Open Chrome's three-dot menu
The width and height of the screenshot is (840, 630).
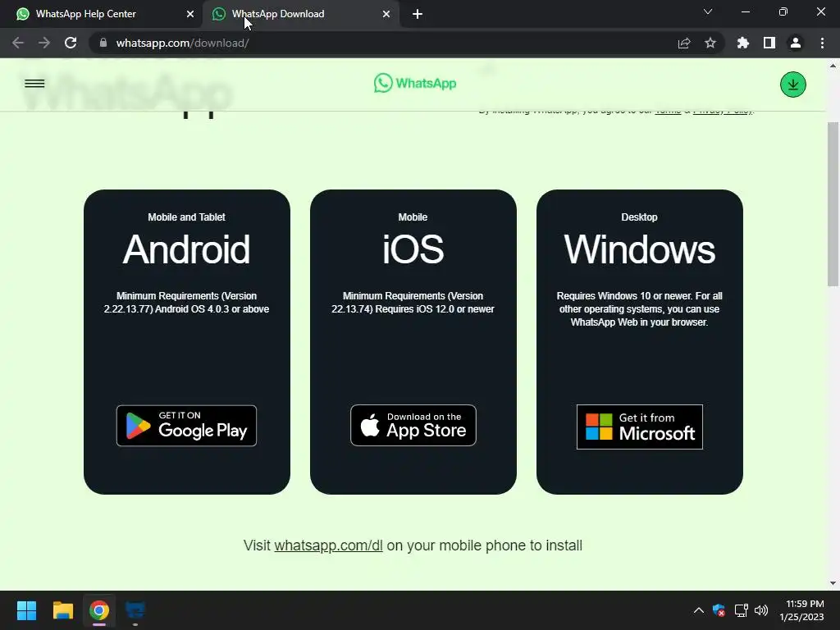pyautogui.click(x=822, y=43)
